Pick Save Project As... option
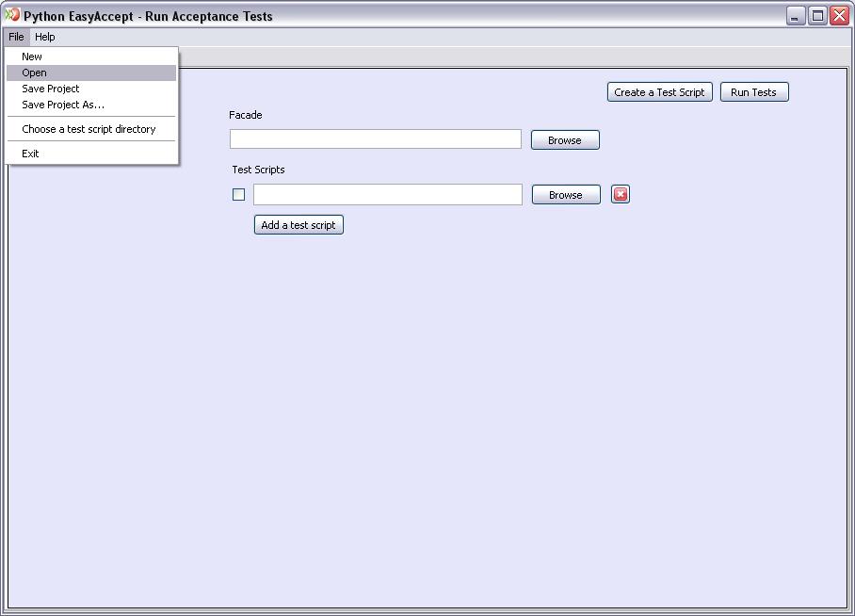855x616 pixels. coord(63,105)
